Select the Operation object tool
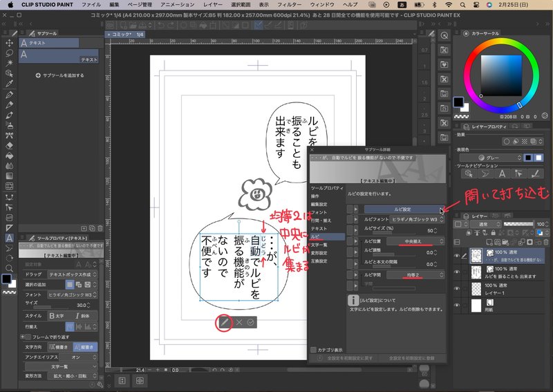The width and height of the screenshot is (553, 392). [x=9, y=73]
